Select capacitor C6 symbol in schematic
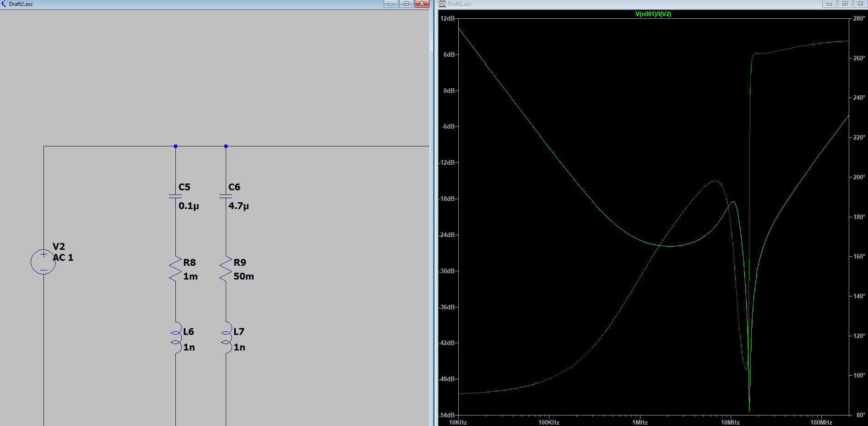Viewport: 868px width, 426px height. (x=226, y=196)
